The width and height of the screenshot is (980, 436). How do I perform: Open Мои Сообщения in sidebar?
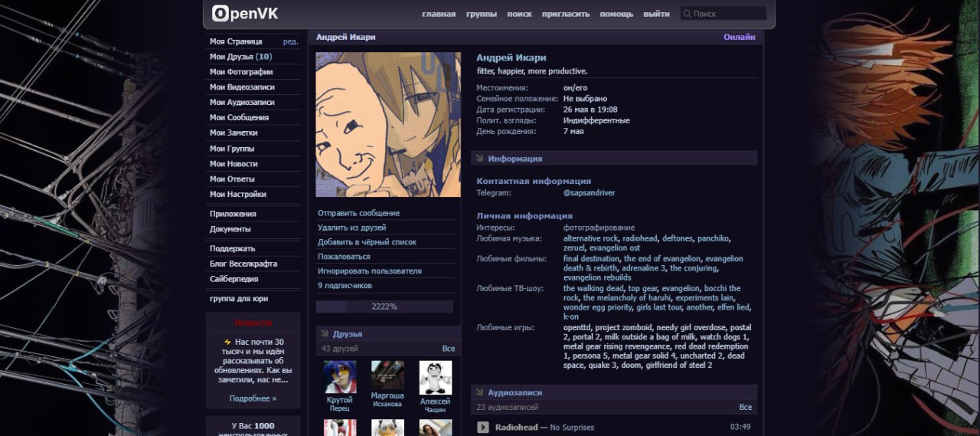(x=239, y=118)
